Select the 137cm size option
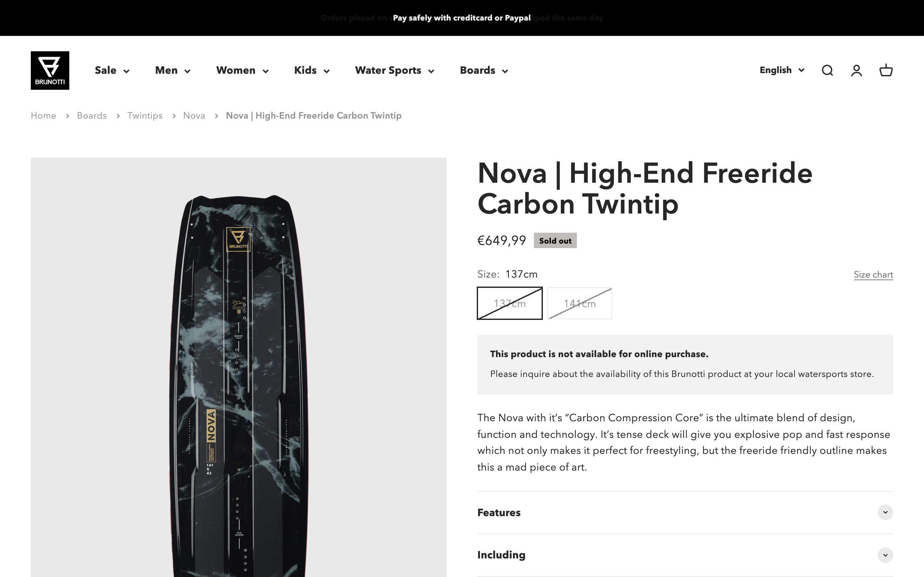Image resolution: width=924 pixels, height=577 pixels. (510, 303)
